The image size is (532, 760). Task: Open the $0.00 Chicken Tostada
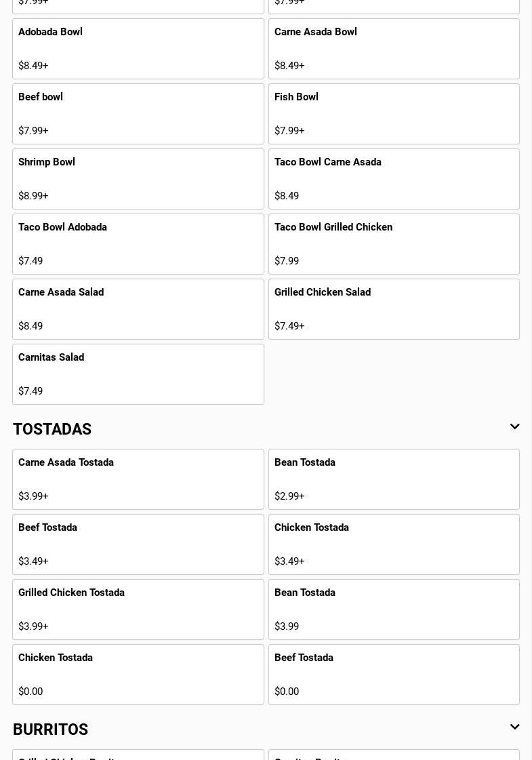(x=138, y=675)
